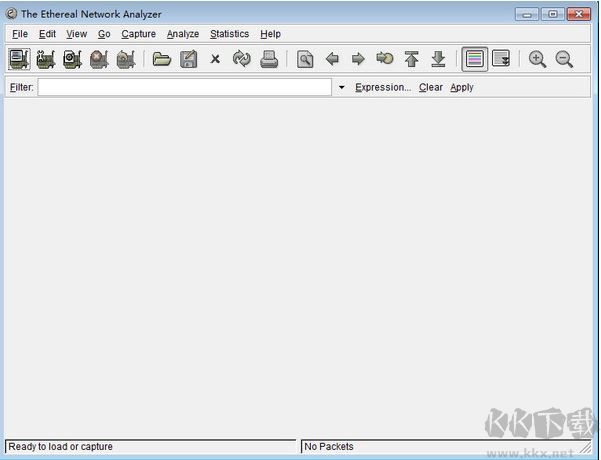The image size is (601, 460).
Task: Find a packet with magnifier page icon
Action: point(305,59)
